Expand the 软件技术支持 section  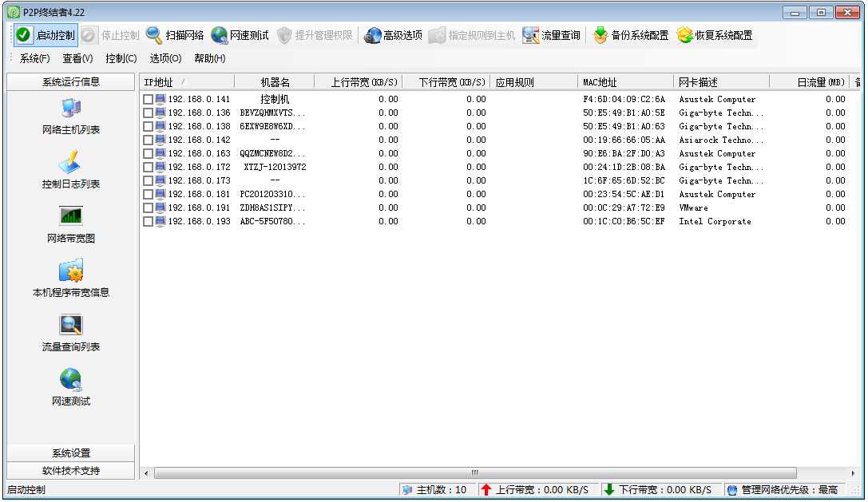(70, 469)
